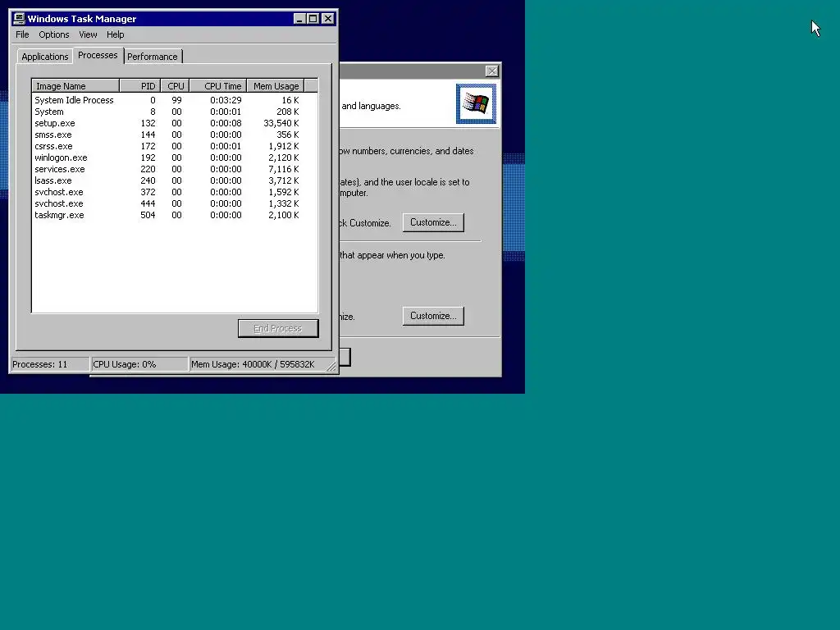Click the lower Customize button in setup dialog

coord(433,316)
